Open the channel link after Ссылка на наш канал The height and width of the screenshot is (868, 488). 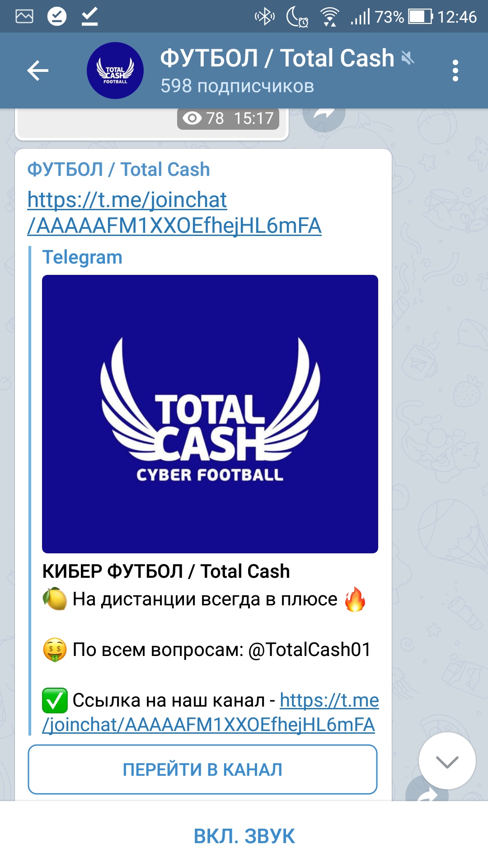211,712
